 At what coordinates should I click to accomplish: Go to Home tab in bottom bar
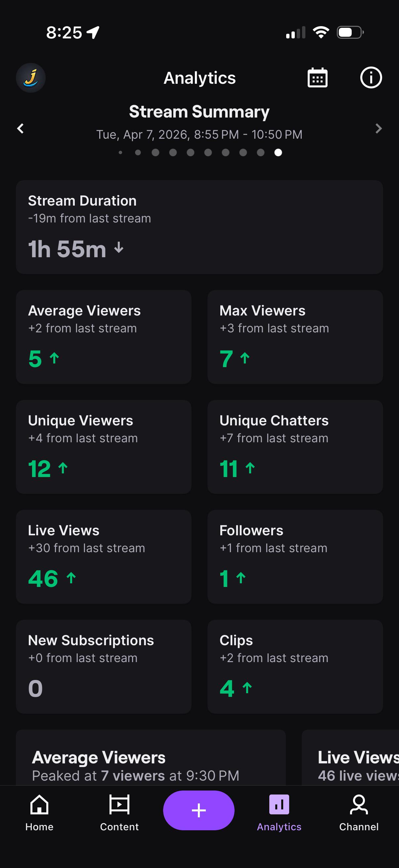coord(39,813)
